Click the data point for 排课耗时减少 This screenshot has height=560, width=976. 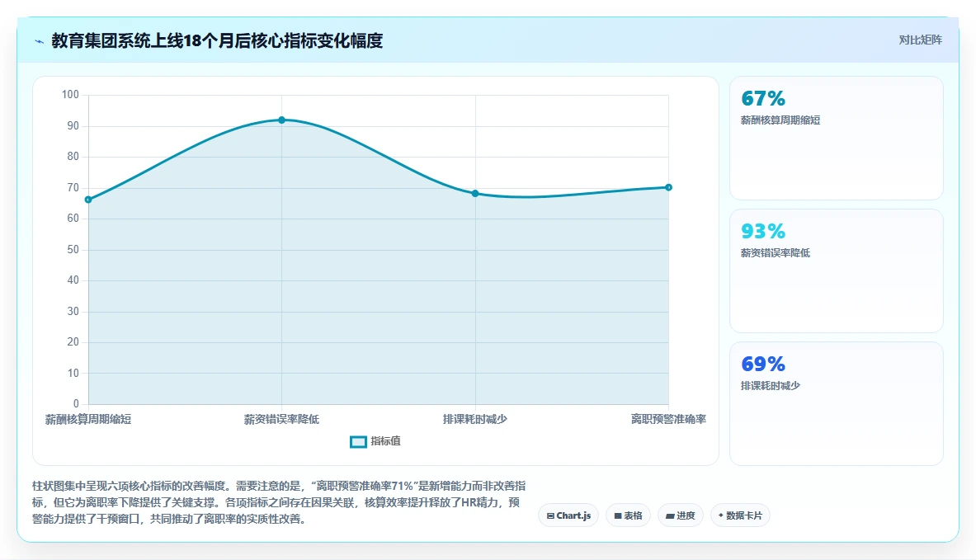coord(475,194)
